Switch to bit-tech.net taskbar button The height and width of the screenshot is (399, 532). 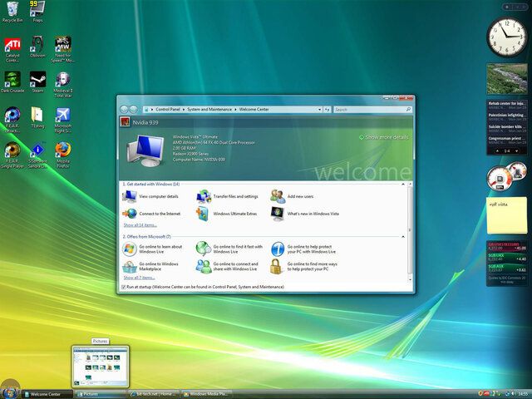click(154, 394)
